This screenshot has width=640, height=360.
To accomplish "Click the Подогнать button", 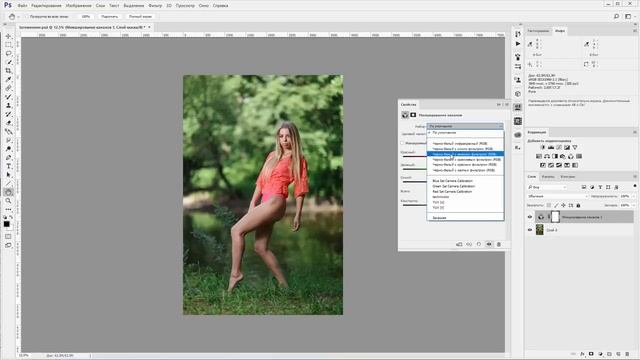I will tap(109, 17).
